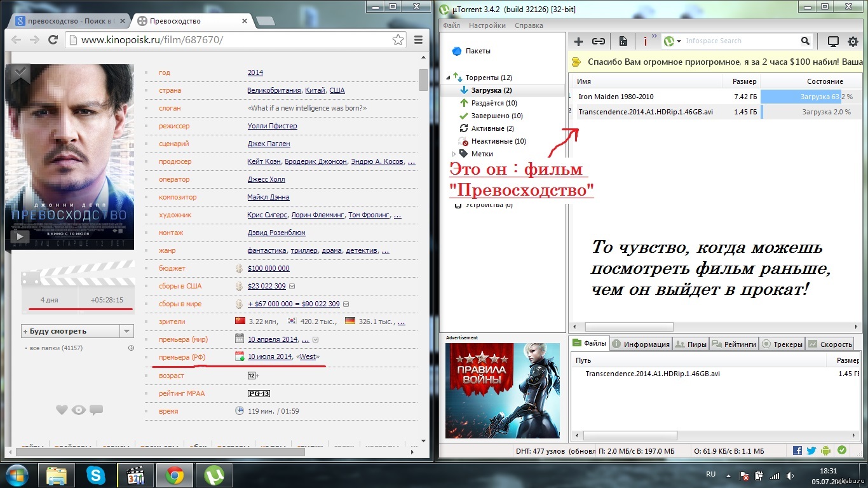Toggle the watched checkmark on movie poster

pyautogui.click(x=20, y=73)
